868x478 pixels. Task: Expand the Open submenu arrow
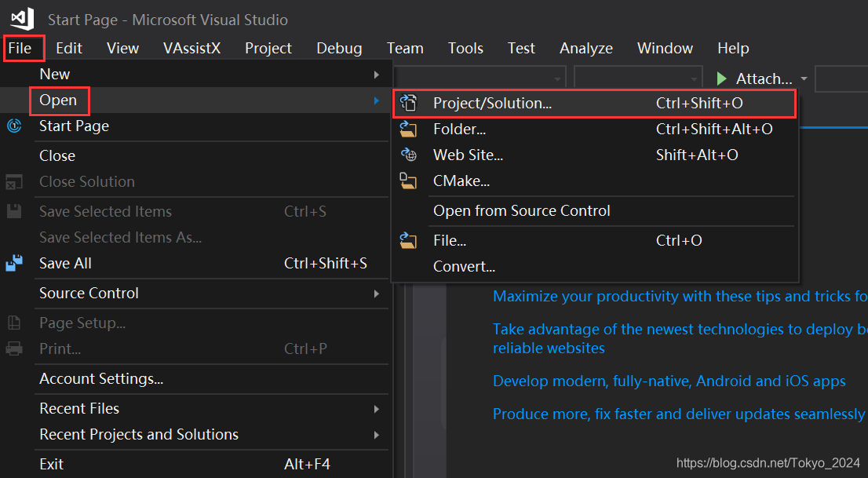[377, 100]
